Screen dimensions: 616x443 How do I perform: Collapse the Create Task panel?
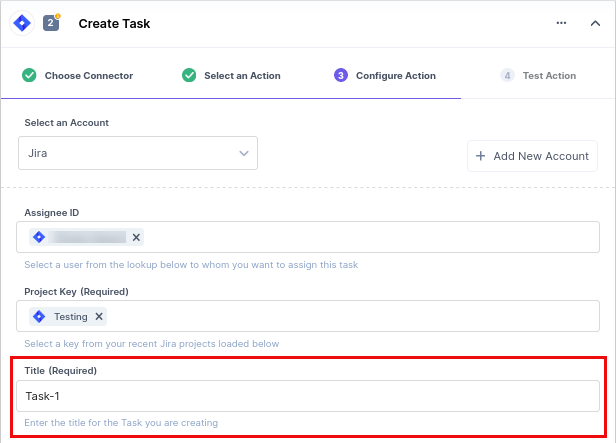tap(595, 24)
